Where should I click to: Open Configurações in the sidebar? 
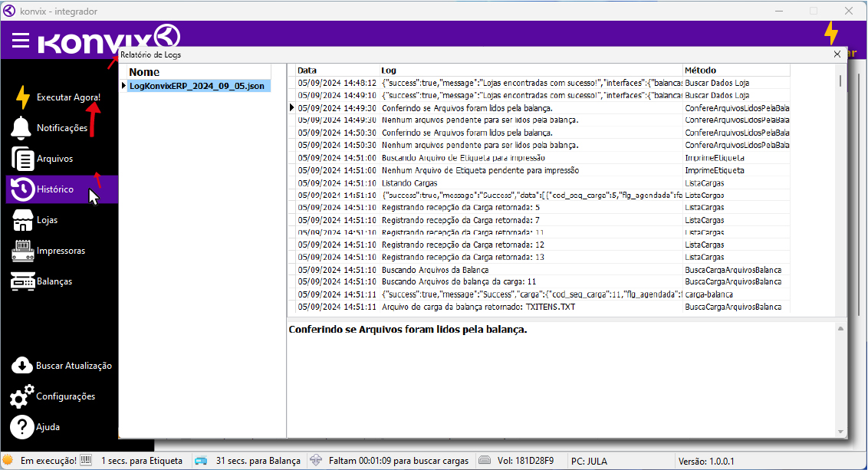[65, 396]
